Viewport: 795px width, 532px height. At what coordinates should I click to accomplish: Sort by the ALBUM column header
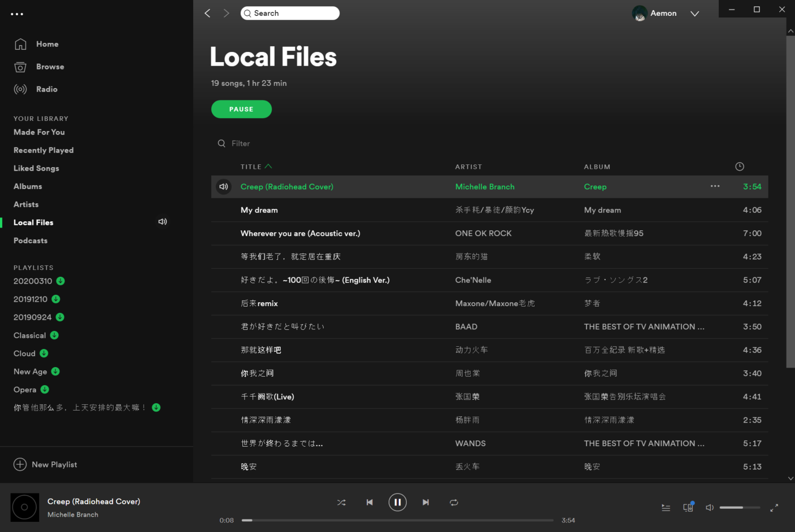(597, 167)
